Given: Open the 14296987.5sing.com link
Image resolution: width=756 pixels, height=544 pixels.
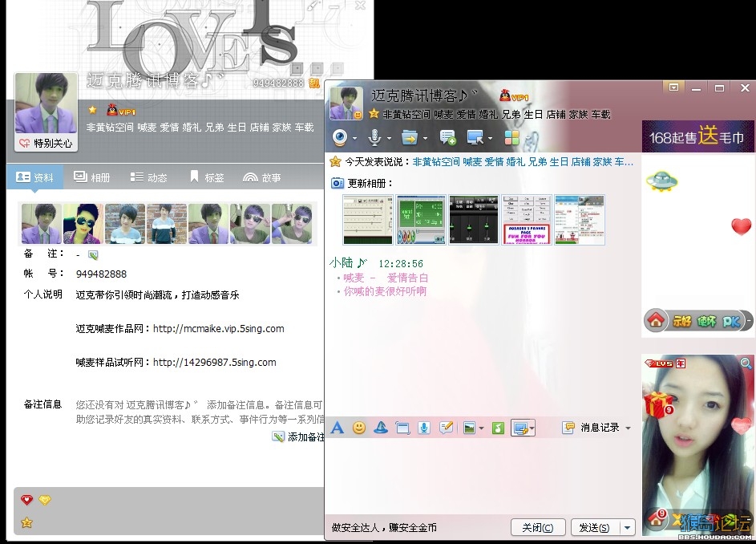Looking at the screenshot, I should pos(215,363).
